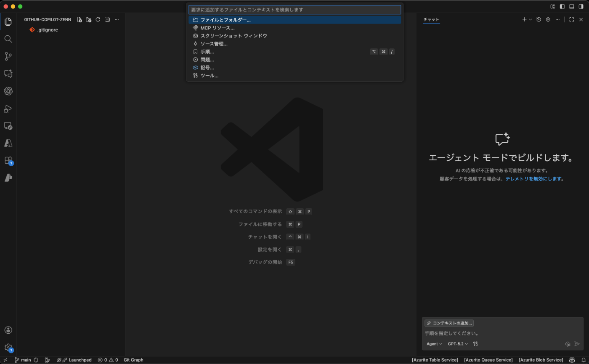
Task: Toggle secondary side bar visibility
Action: tap(581, 6)
